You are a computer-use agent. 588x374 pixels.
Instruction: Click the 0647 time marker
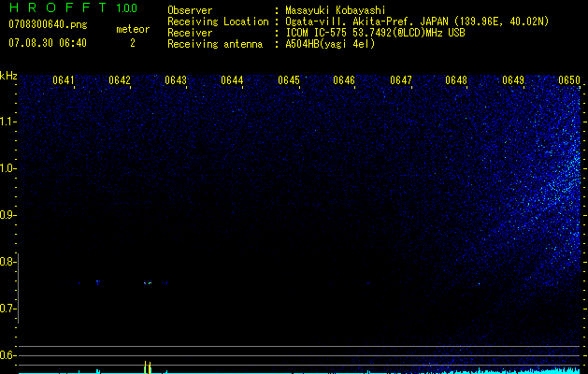[401, 80]
